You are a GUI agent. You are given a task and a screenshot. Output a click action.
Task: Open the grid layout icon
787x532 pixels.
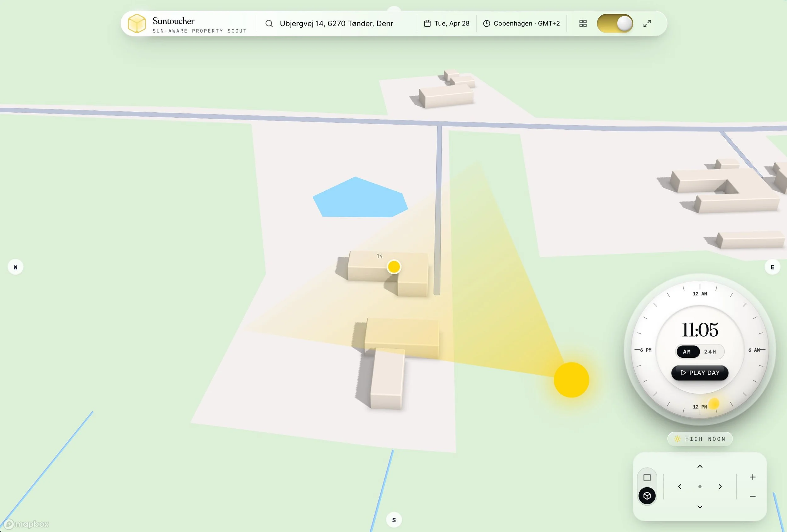pyautogui.click(x=583, y=23)
